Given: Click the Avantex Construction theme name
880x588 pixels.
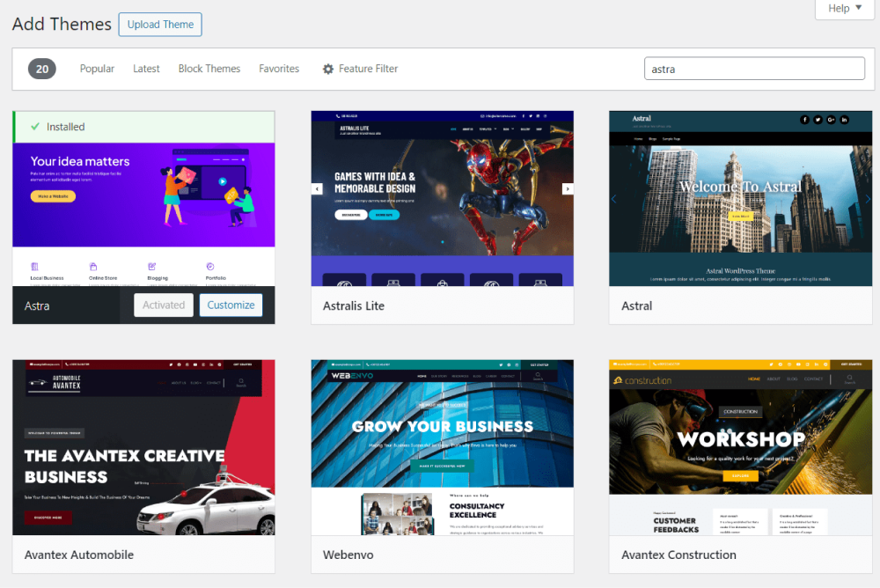Looking at the screenshot, I should 678,555.
